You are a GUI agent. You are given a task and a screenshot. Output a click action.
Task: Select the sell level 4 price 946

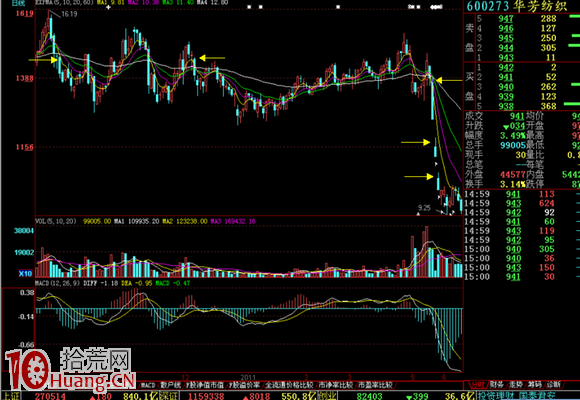click(x=506, y=28)
